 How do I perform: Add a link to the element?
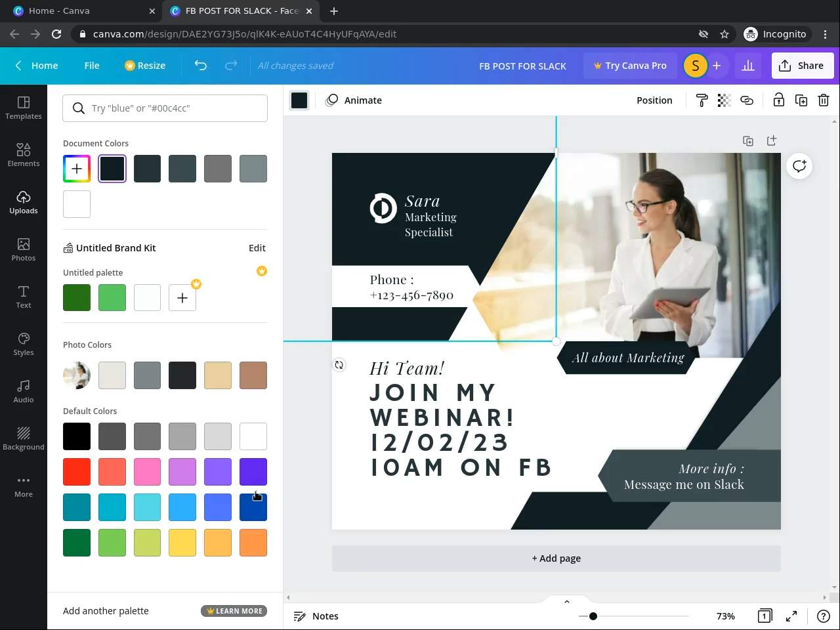click(747, 100)
